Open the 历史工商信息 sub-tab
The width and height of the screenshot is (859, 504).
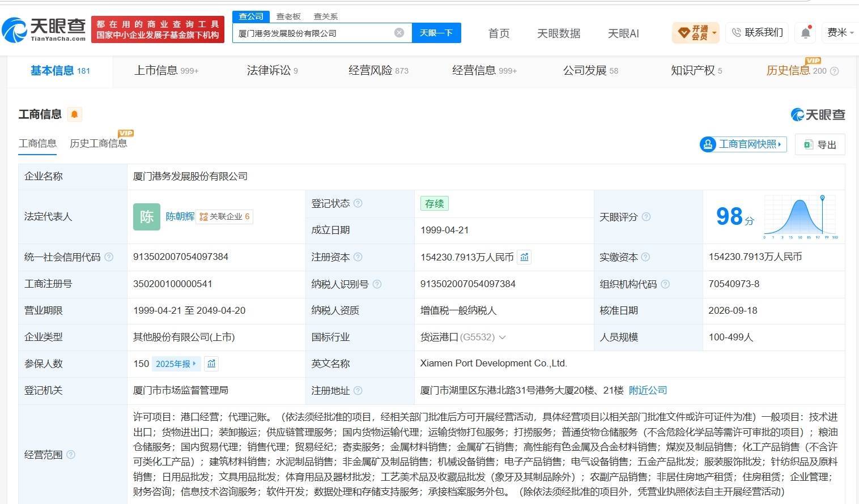click(99, 143)
